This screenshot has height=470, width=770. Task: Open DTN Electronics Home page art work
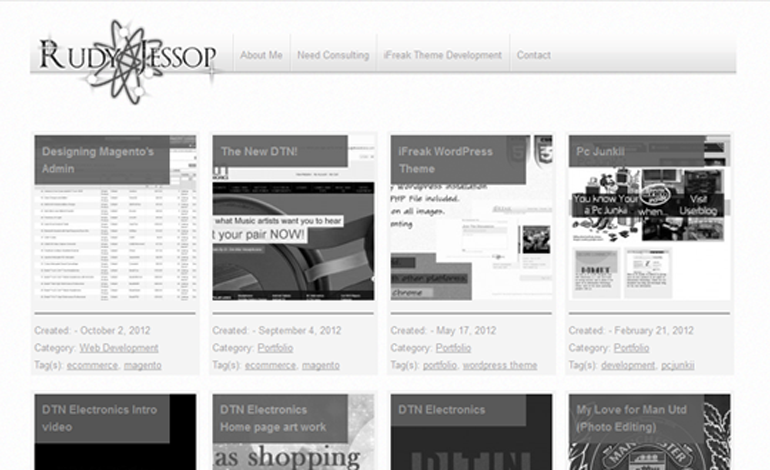point(273,418)
